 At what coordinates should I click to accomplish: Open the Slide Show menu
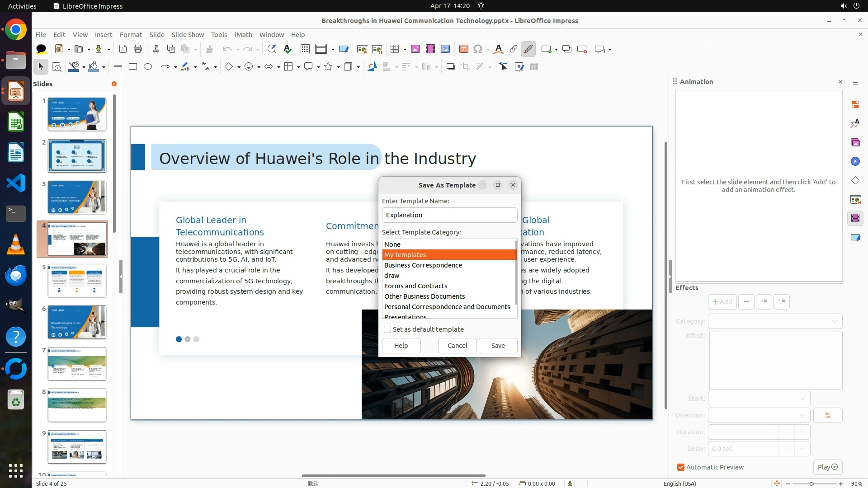[188, 35]
